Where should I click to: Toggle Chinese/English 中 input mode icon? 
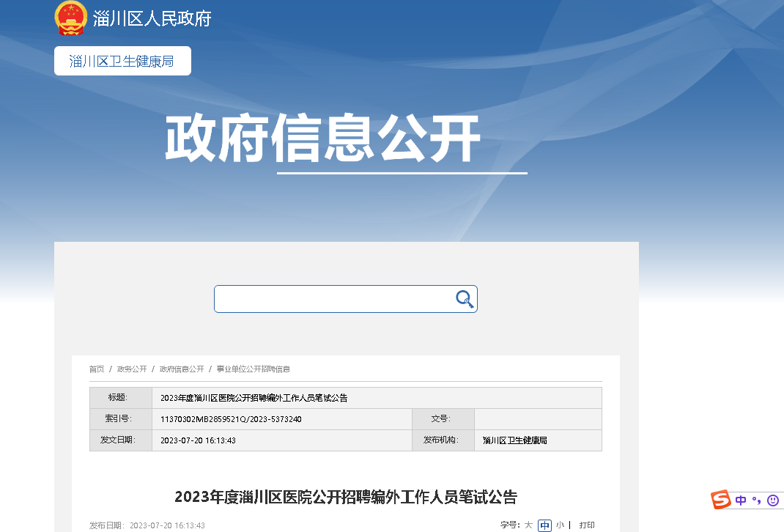[741, 500]
